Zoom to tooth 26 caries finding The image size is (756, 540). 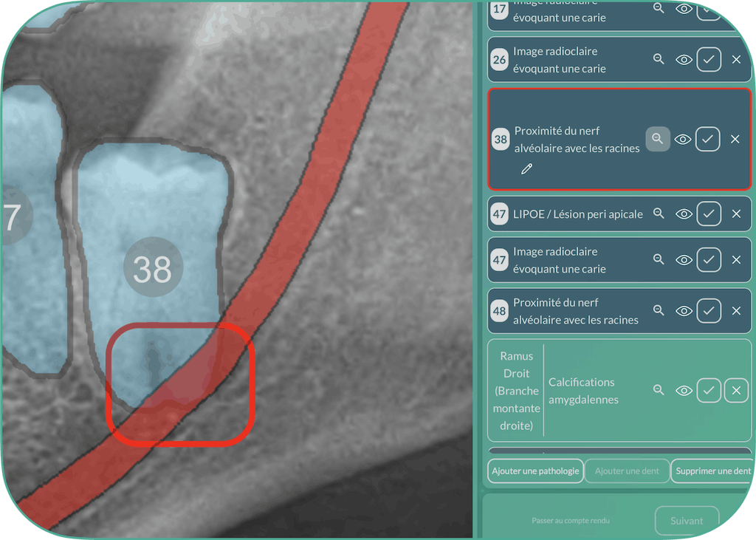pyautogui.click(x=659, y=59)
